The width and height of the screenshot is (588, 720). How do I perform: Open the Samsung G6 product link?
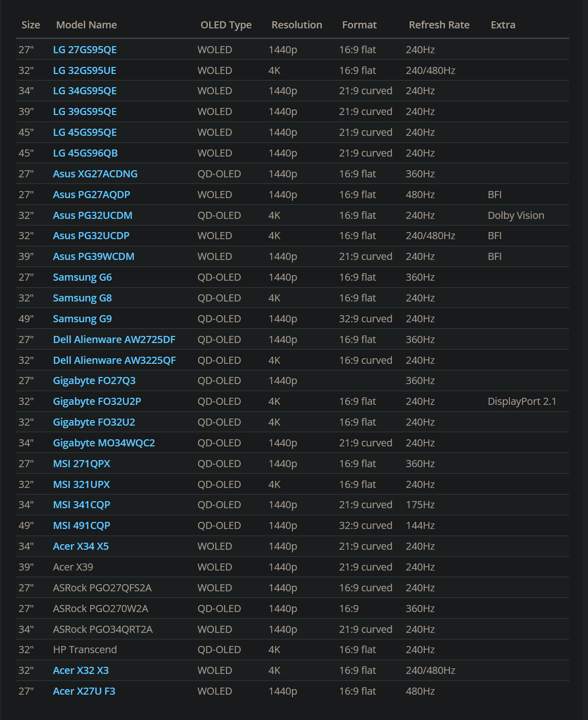(x=81, y=277)
